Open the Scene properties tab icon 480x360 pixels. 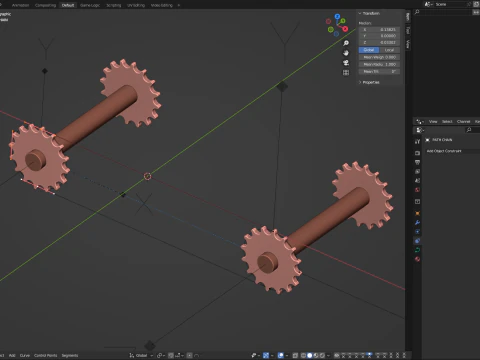click(417, 180)
